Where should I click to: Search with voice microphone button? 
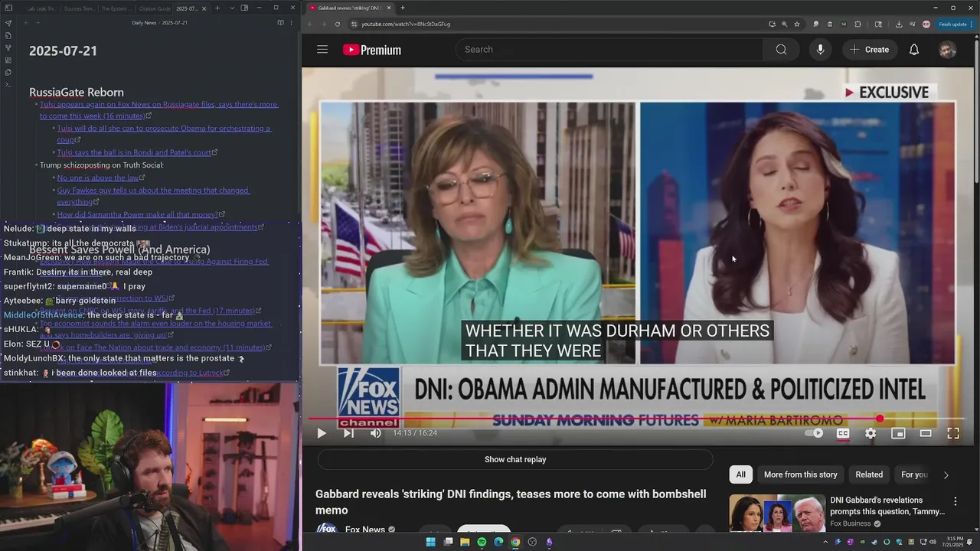(x=820, y=50)
